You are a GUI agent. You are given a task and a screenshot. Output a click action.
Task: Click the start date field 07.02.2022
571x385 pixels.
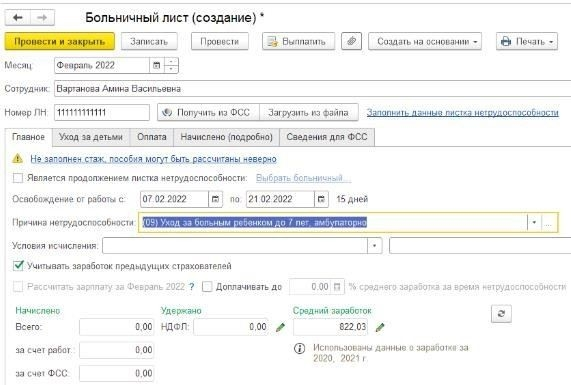(x=174, y=199)
